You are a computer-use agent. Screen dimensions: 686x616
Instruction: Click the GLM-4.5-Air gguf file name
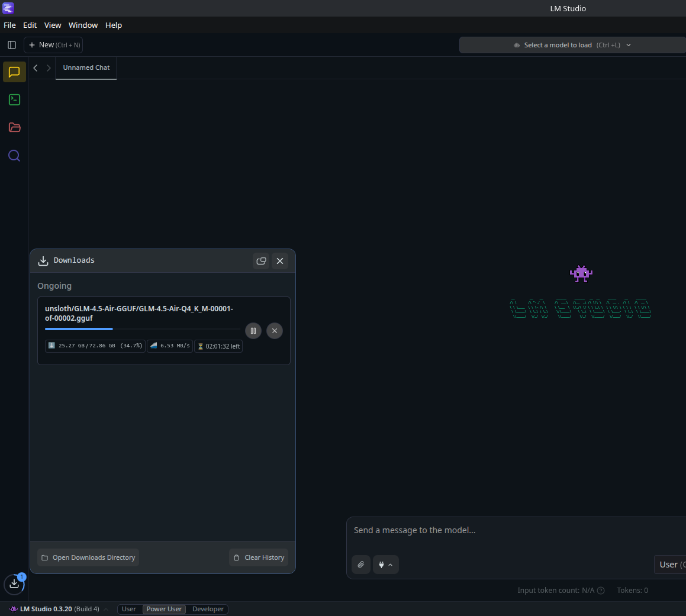(139, 313)
